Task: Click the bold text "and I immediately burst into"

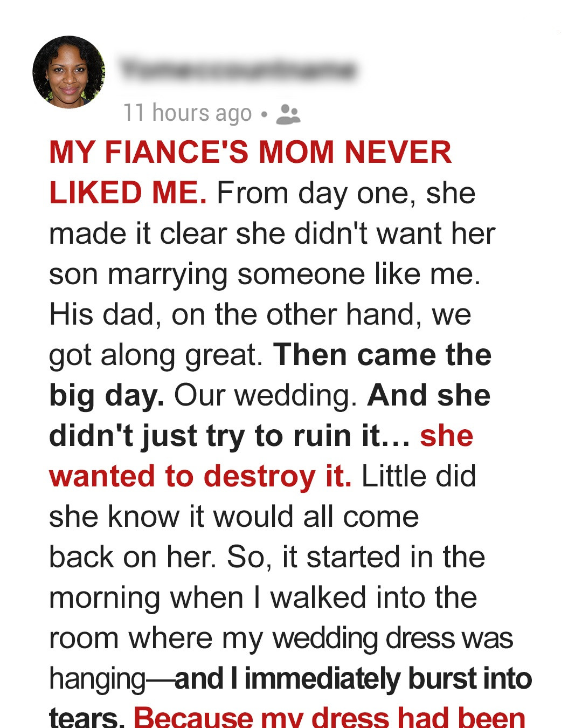Action: pyautogui.click(x=354, y=678)
